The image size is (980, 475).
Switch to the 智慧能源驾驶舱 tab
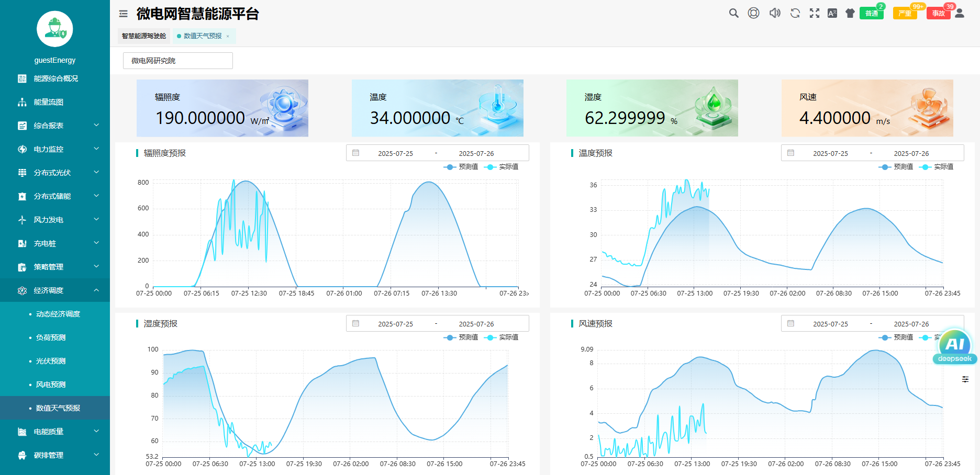pyautogui.click(x=144, y=36)
